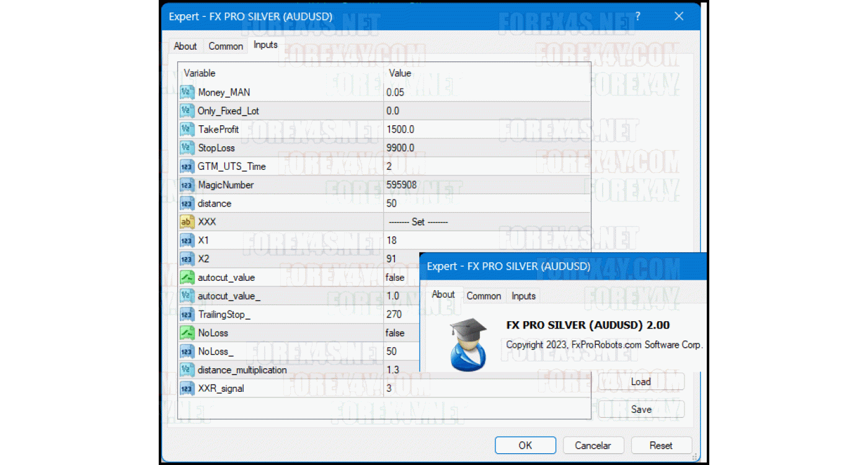This screenshot has width=868, height=465.
Task: Click the ab string icon next to XXX
Action: click(187, 221)
